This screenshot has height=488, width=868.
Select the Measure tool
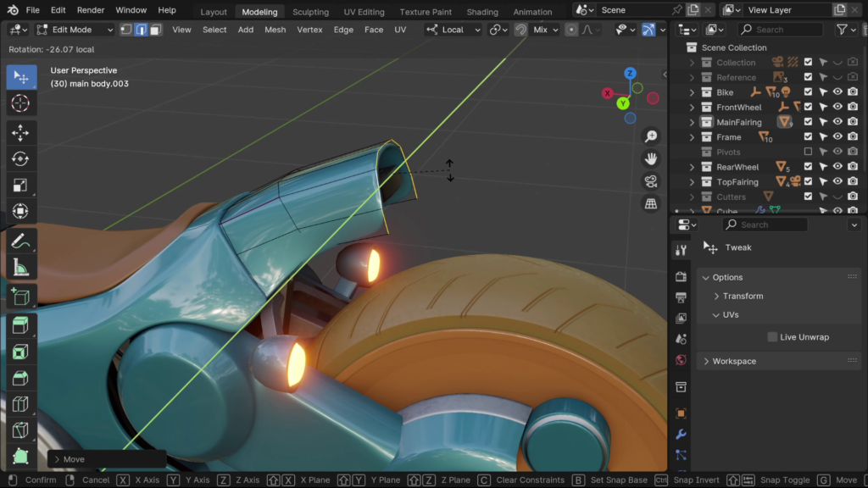[21, 269]
